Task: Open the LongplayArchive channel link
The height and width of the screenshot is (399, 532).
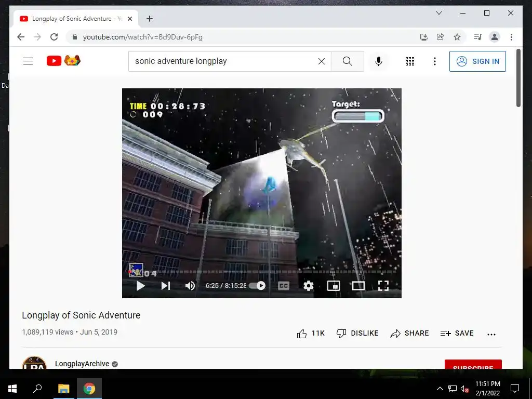Action: tap(82, 364)
